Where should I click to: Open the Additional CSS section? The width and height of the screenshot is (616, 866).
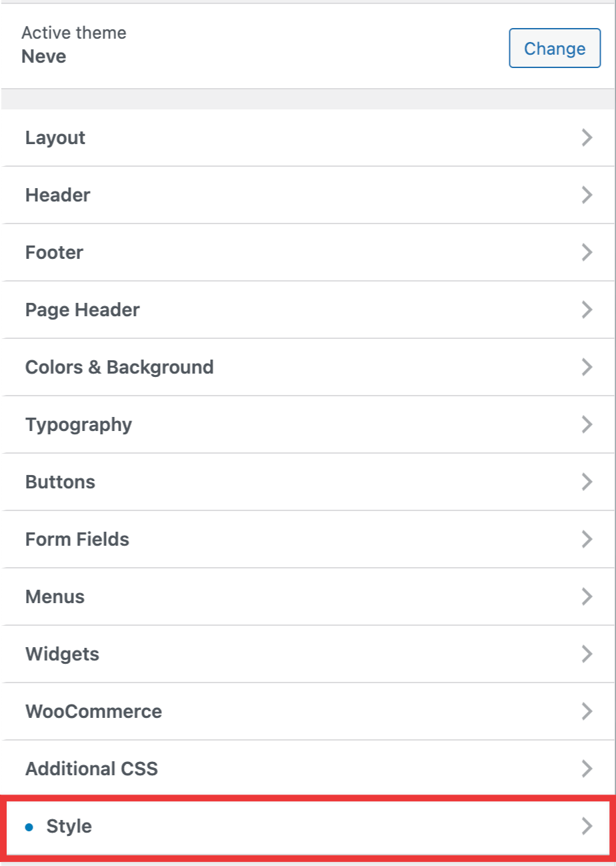(91, 769)
